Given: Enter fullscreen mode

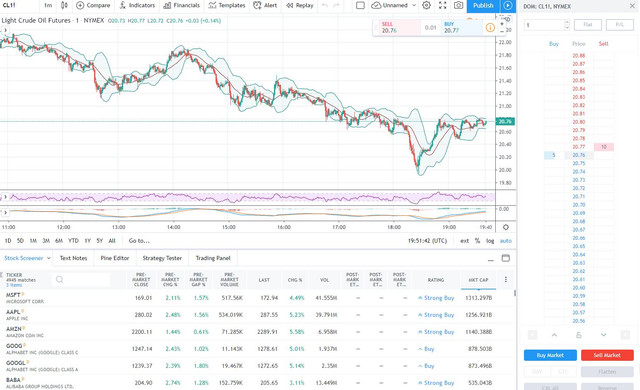Looking at the screenshot, I should (x=442, y=5).
